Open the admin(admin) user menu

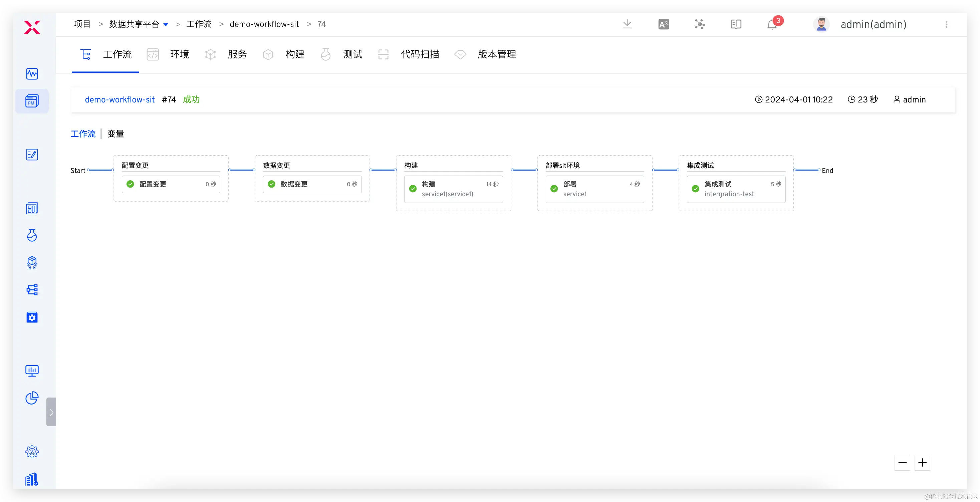(x=873, y=24)
